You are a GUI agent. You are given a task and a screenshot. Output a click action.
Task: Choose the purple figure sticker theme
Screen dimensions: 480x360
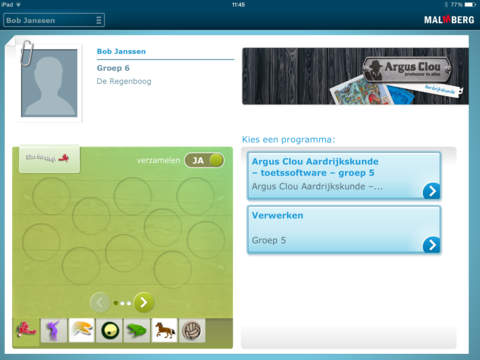[x=54, y=330]
